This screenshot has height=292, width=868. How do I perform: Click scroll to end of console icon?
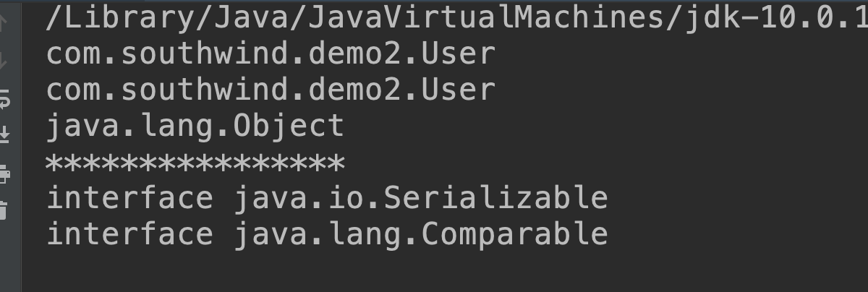pos(4,134)
